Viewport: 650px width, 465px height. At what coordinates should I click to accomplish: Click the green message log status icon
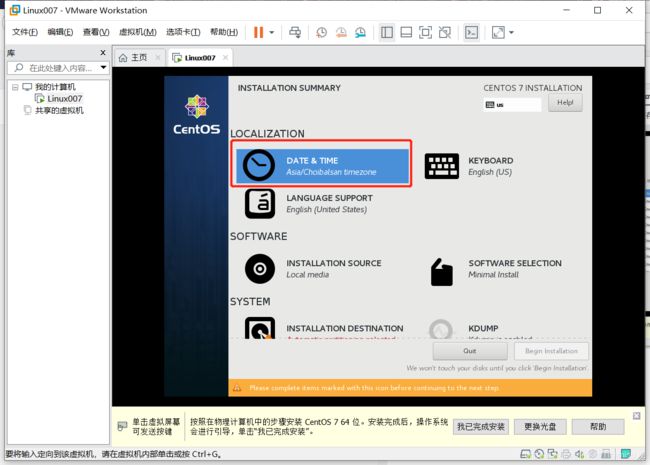(626, 454)
